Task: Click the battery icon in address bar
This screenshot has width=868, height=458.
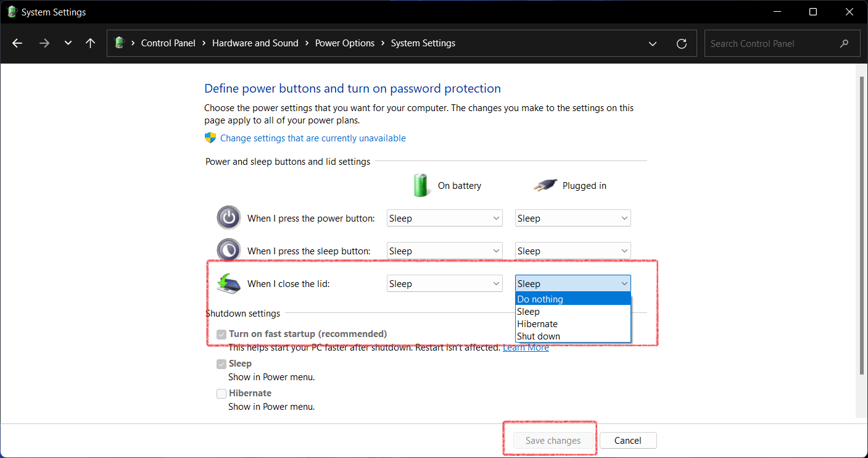Action: pos(120,43)
